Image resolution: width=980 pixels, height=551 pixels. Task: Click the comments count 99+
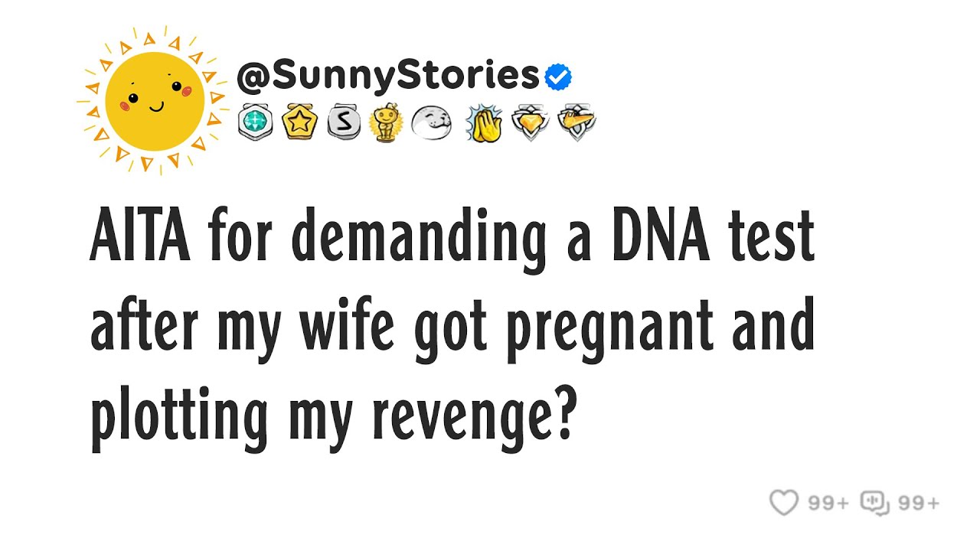click(x=918, y=504)
